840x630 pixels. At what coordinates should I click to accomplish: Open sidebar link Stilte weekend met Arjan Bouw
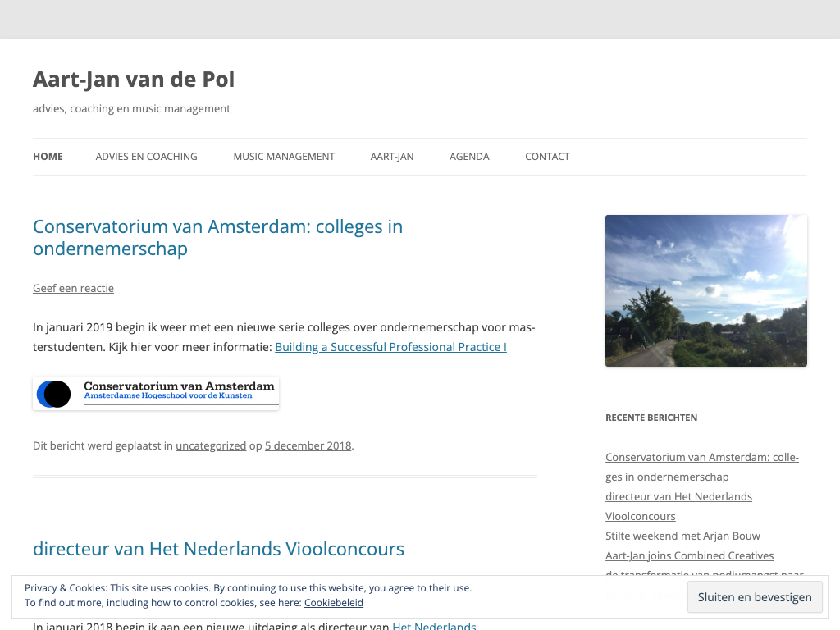click(682, 536)
